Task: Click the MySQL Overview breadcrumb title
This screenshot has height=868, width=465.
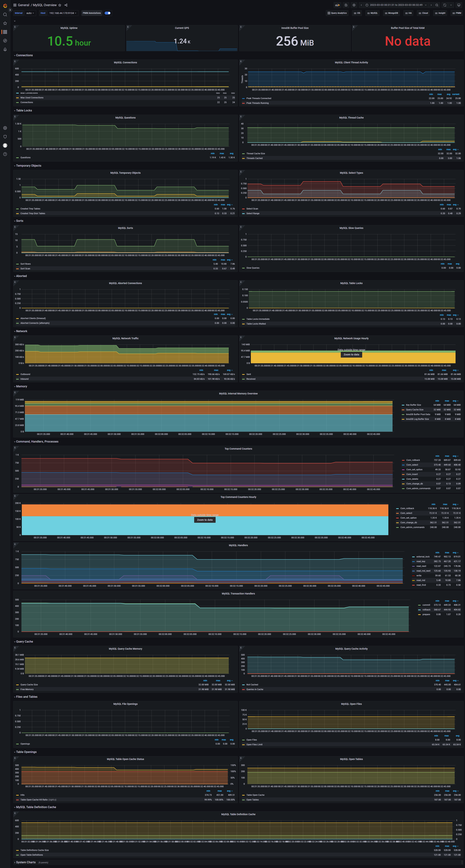Action: tap(45, 5)
